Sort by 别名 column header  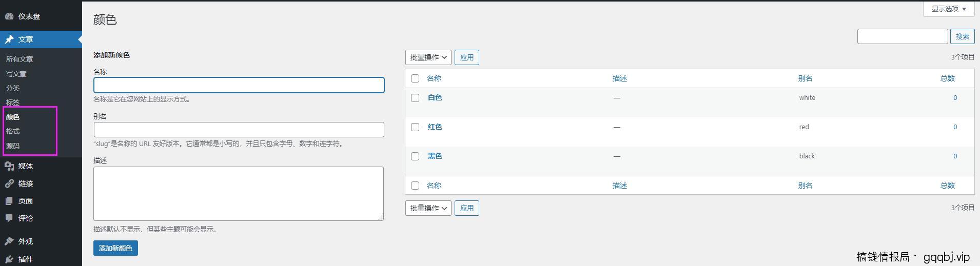click(x=806, y=78)
